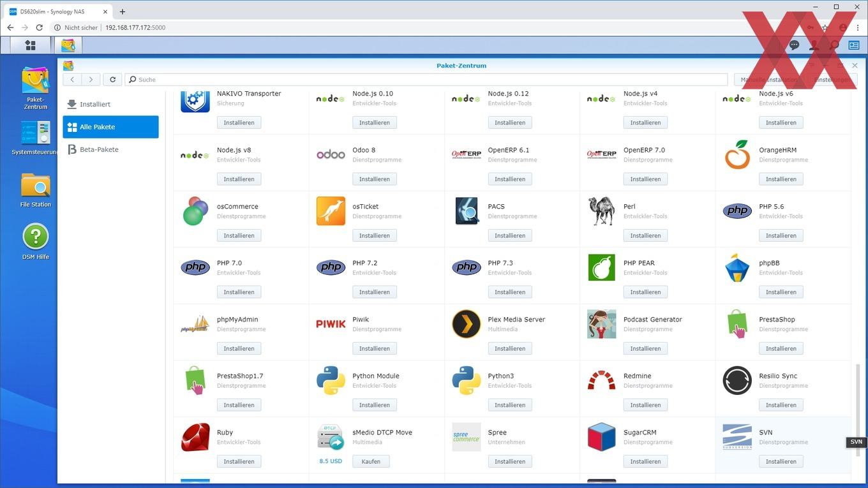
Task: Go back in the browser
Action: tap(10, 27)
